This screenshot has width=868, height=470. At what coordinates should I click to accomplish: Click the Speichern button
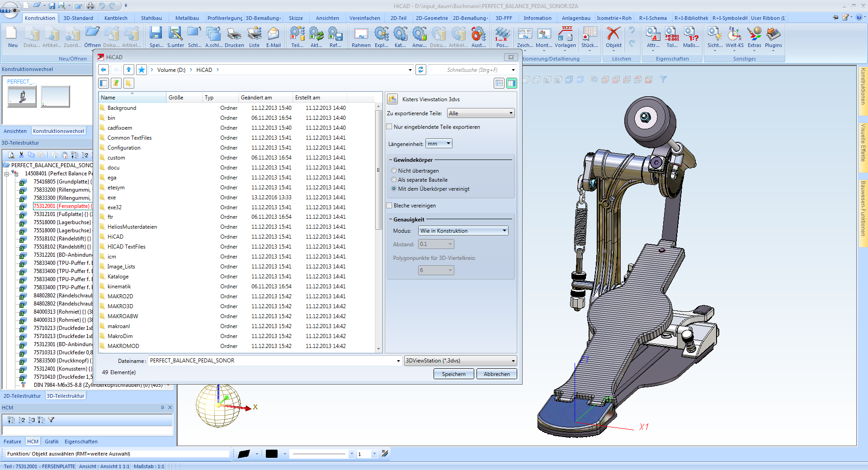click(453, 374)
